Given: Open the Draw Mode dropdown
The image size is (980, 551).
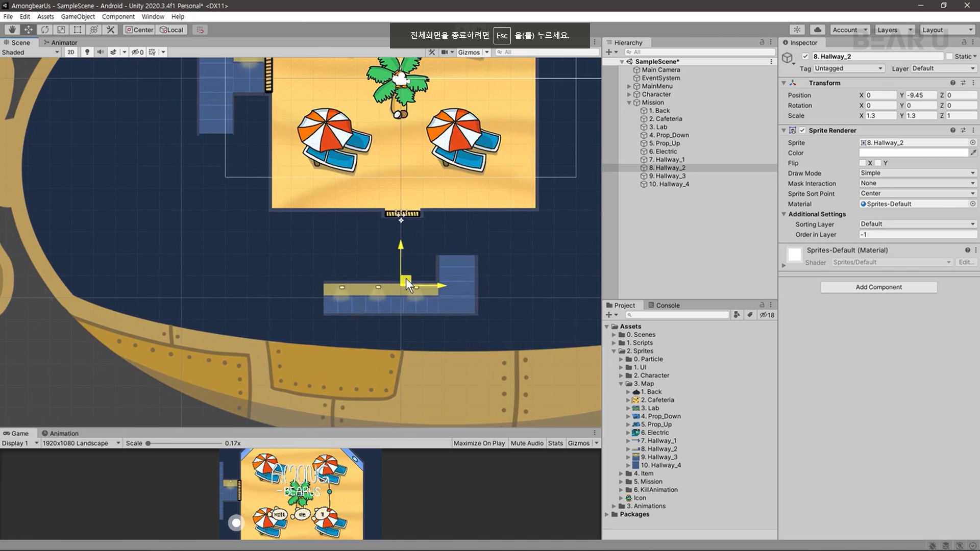Looking at the screenshot, I should pos(918,173).
